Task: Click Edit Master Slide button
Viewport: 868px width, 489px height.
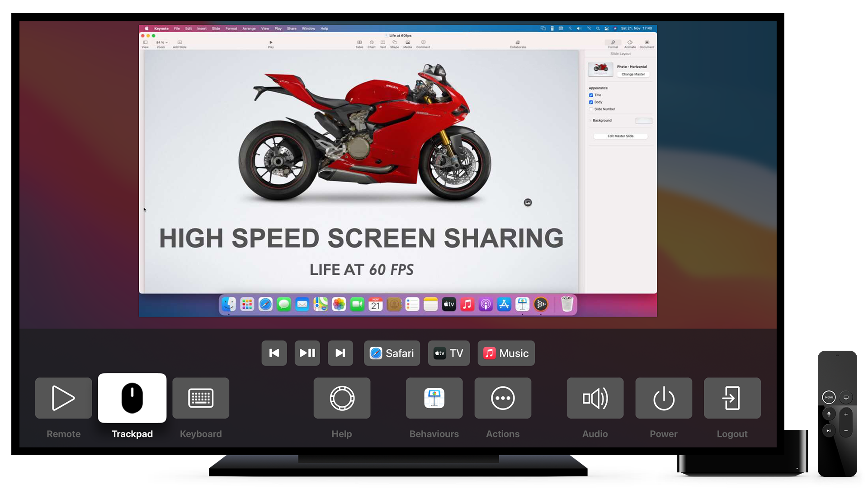Action: point(620,136)
